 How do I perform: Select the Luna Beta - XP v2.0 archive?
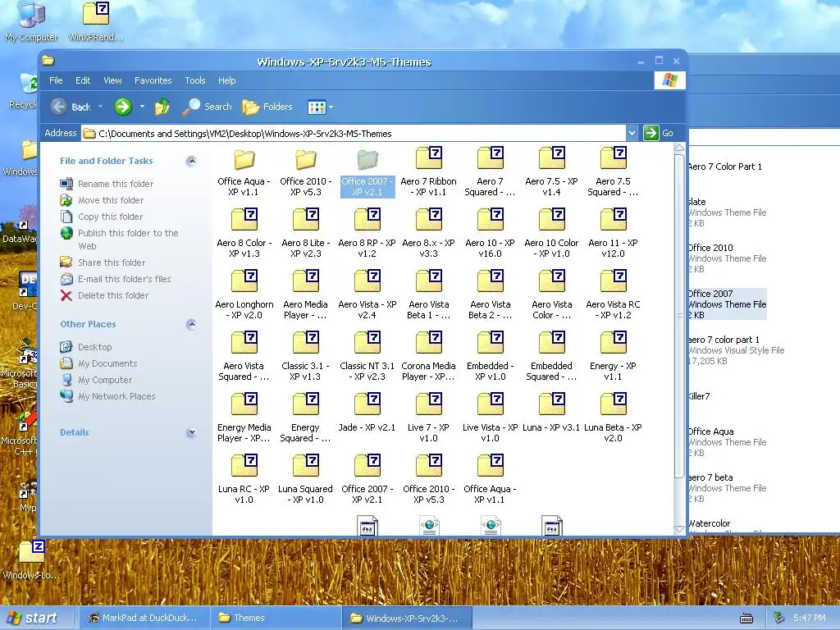coord(613,418)
